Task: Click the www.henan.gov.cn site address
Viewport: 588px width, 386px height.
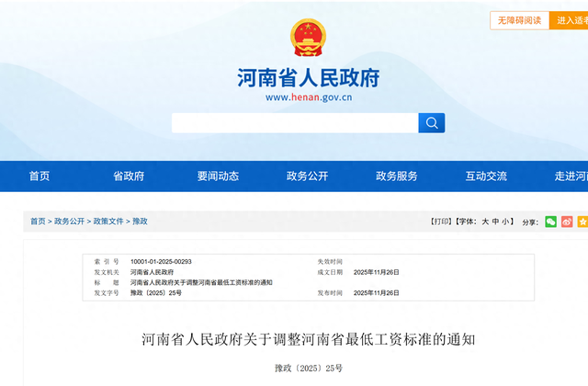Action: (x=309, y=97)
